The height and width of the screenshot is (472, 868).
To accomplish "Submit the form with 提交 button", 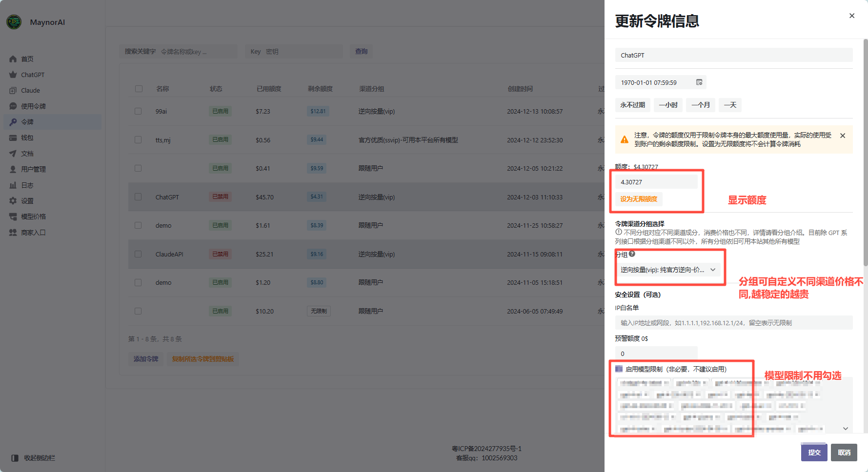I will 814,452.
